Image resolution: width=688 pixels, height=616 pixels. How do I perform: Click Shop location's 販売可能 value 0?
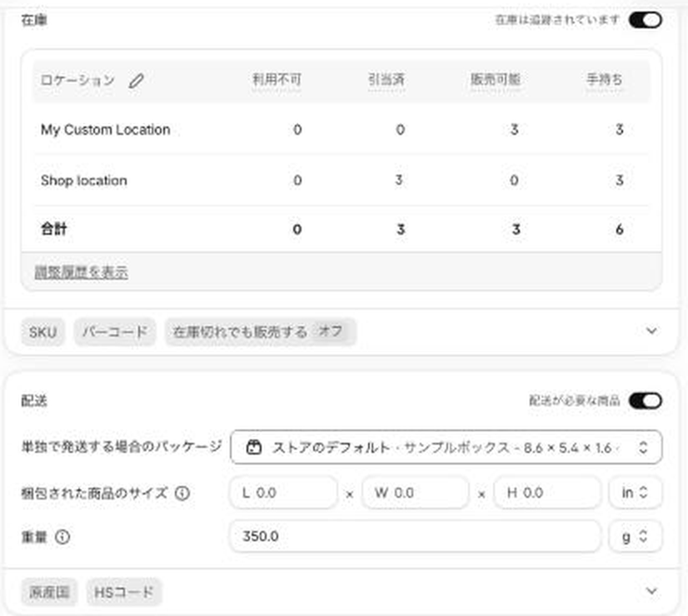514,180
